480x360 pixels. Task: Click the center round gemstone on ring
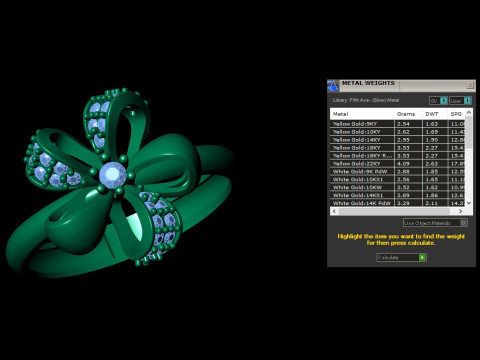(x=113, y=175)
